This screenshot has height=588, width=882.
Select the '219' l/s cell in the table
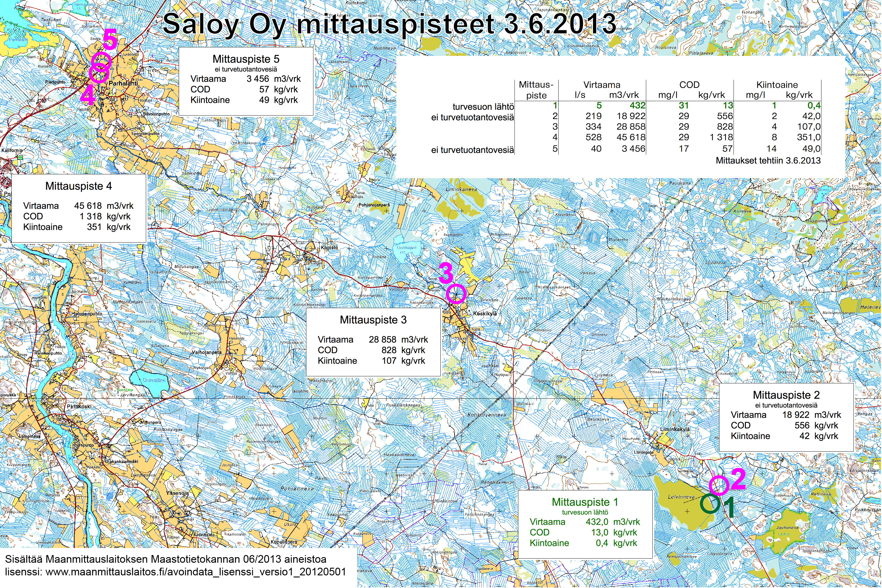(x=593, y=116)
